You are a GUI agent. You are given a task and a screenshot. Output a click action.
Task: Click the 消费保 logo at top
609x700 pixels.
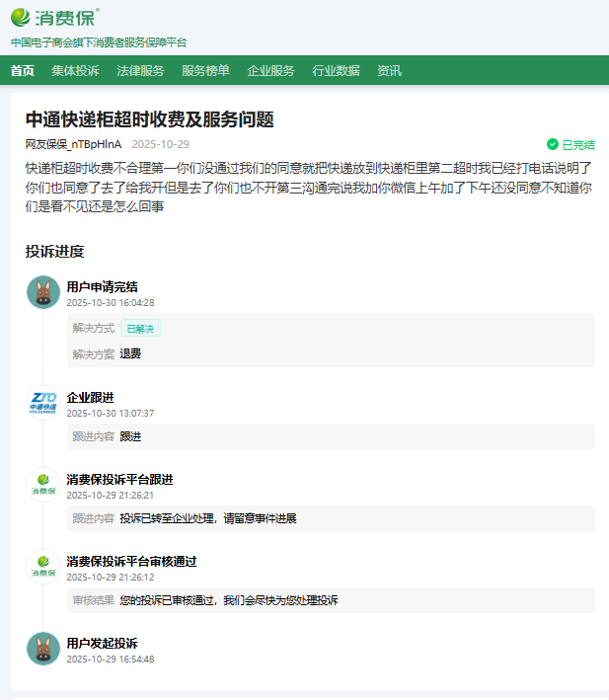point(54,18)
